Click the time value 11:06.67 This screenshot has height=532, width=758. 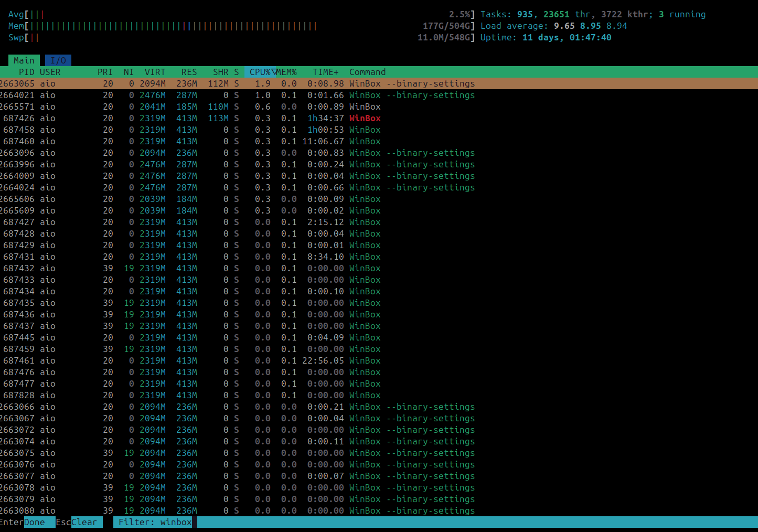(x=323, y=141)
